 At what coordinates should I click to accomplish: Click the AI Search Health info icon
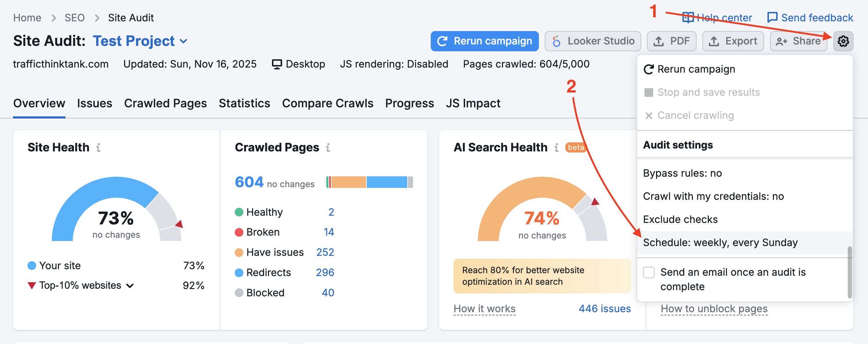(x=556, y=147)
